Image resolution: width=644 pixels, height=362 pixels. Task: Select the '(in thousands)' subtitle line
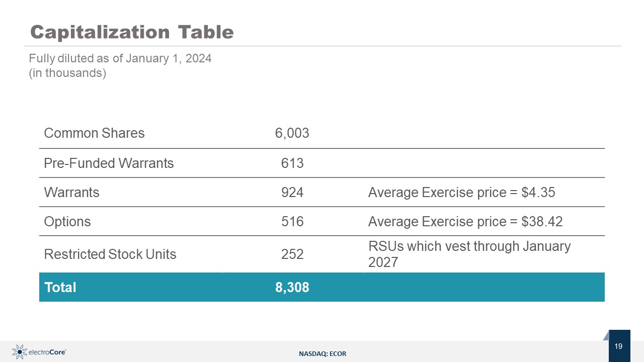coord(67,73)
